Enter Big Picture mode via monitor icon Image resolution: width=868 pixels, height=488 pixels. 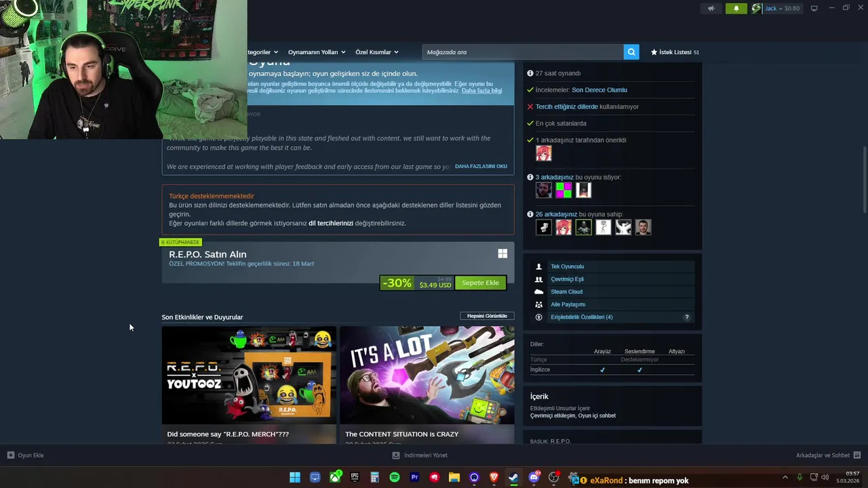click(x=814, y=8)
